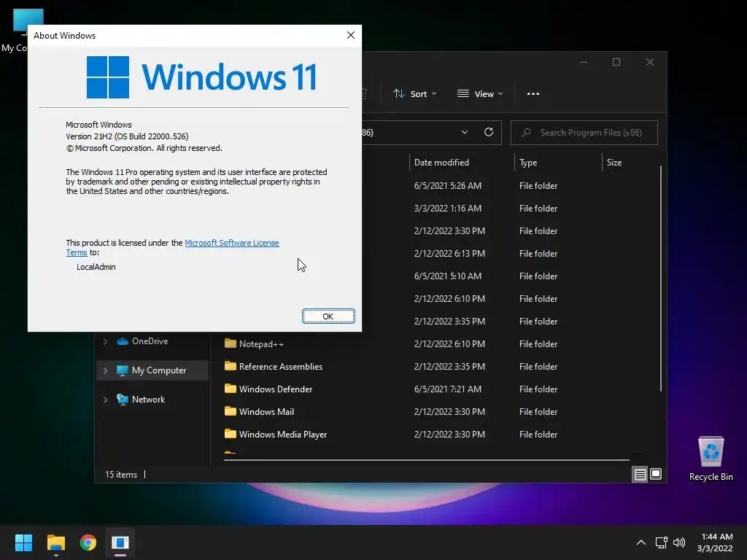This screenshot has width=747, height=560.
Task: Click the 6/5/2021 5:26 AM date cell
Action: 448,186
